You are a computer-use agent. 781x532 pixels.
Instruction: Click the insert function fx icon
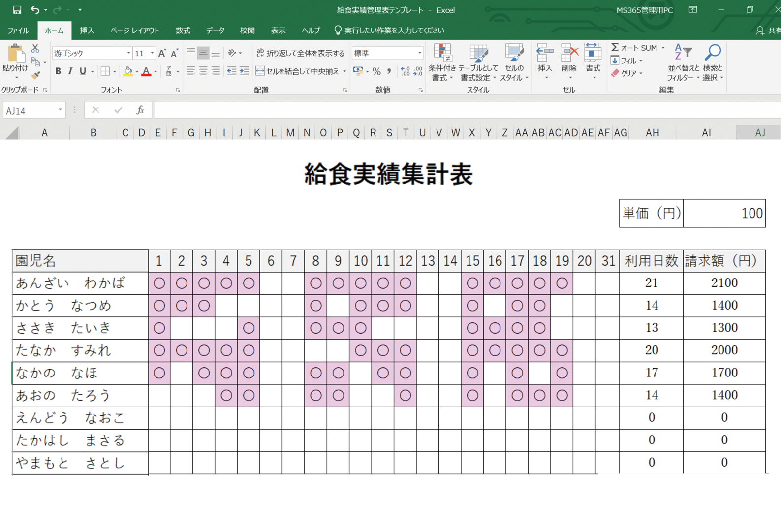[x=140, y=110]
